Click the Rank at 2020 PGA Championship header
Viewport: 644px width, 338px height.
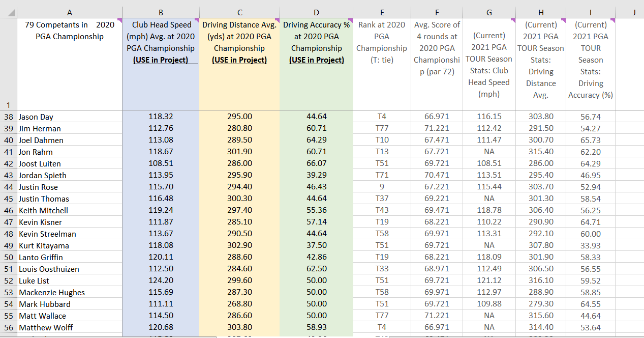(x=382, y=64)
